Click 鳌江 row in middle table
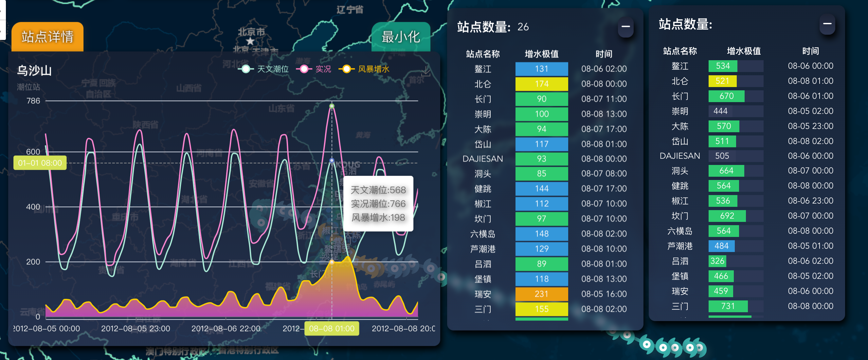The width and height of the screenshot is (868, 360). click(482, 69)
